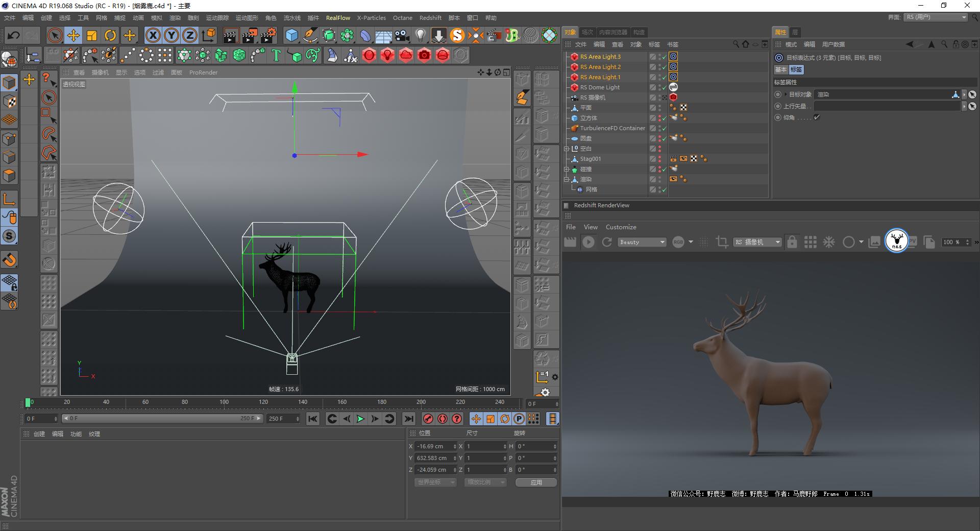Collapse the 渲染 object tree

click(x=566, y=179)
